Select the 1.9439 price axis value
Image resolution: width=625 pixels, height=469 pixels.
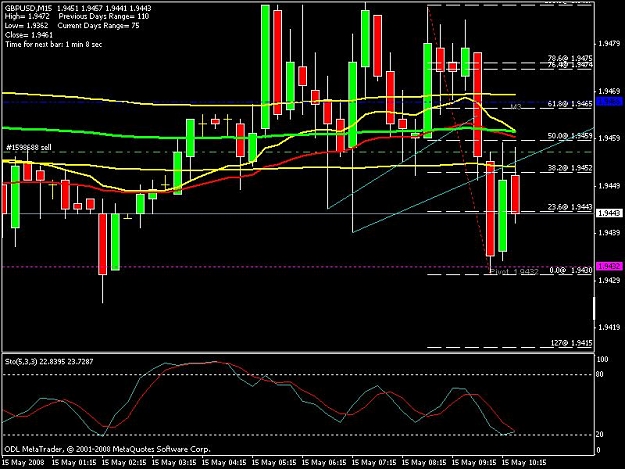pos(609,233)
